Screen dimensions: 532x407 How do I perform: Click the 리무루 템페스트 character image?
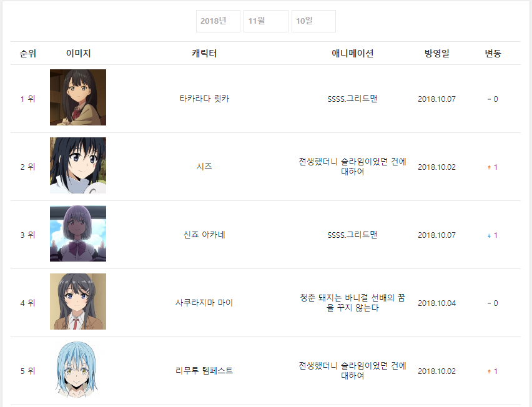pyautogui.click(x=78, y=370)
